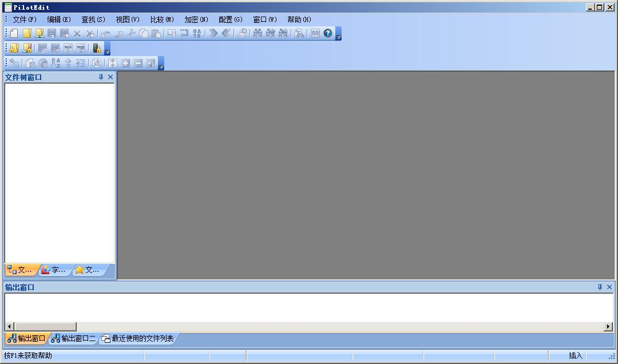The image size is (618, 364).
Task: Click the save-as floppy icon with plus
Action: [x=64, y=34]
